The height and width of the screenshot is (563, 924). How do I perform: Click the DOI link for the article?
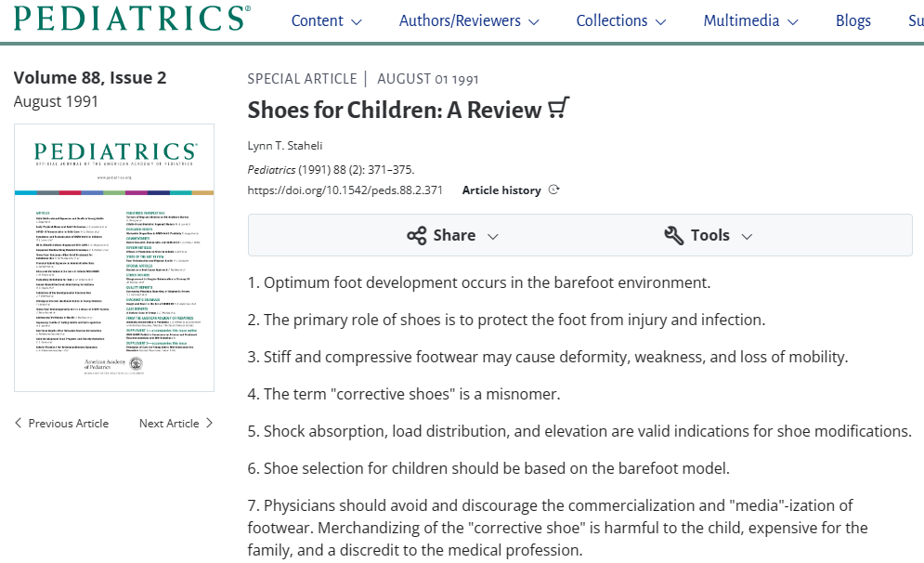coord(345,190)
